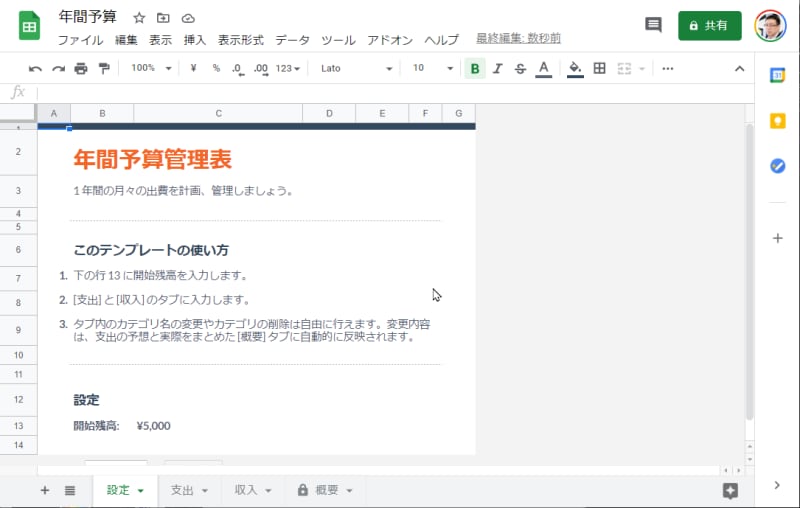Hide the side panel with chevron
The width and height of the screenshot is (800, 508).
click(x=777, y=485)
